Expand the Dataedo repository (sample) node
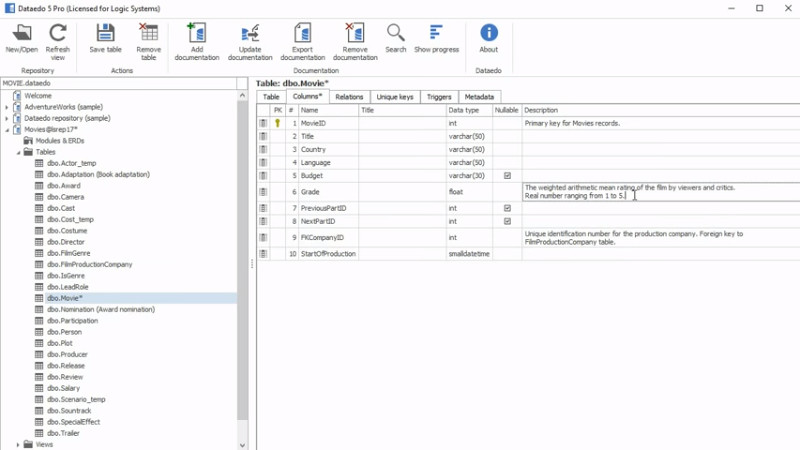This screenshot has width=800, height=450. pos(7,118)
